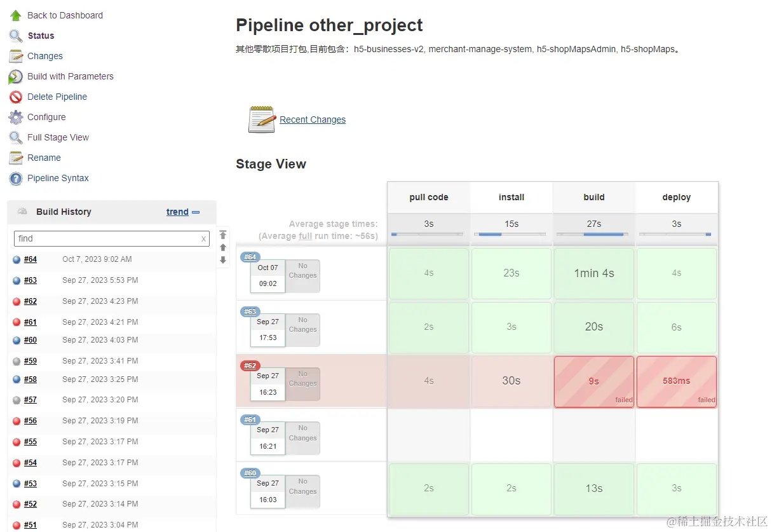772x532 pixels.
Task: Click the Recent Changes notepad icon
Action: (261, 119)
